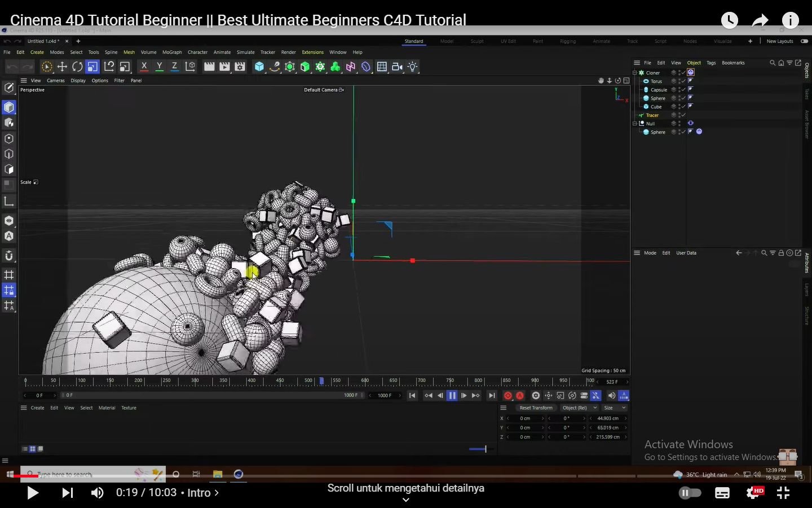
Task: Open Object Manager Tags menu
Action: (711, 63)
